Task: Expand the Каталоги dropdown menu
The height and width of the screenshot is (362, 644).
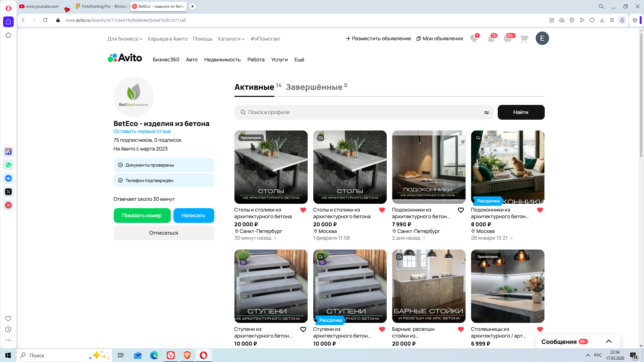Action: pyautogui.click(x=231, y=39)
